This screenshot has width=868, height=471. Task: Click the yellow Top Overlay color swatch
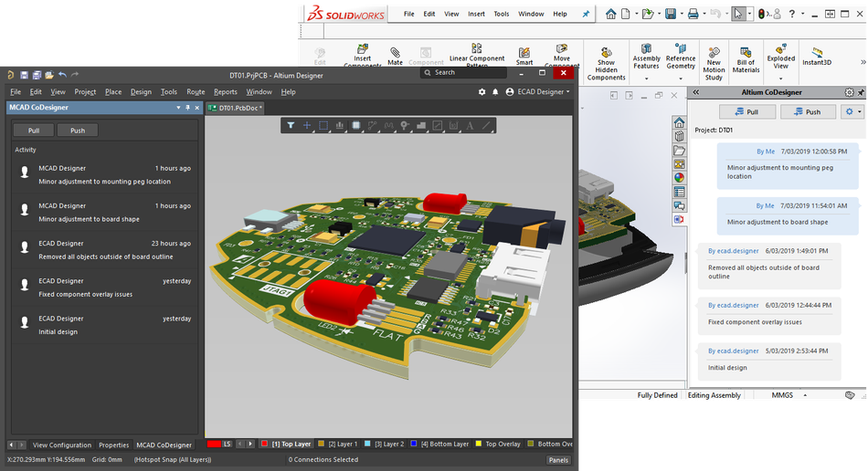pos(478,444)
